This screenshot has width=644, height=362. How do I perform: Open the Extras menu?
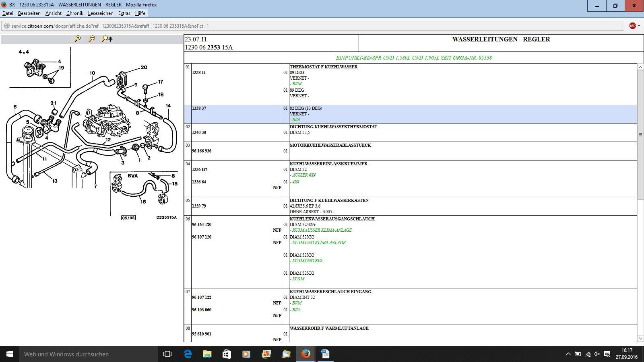tap(124, 13)
